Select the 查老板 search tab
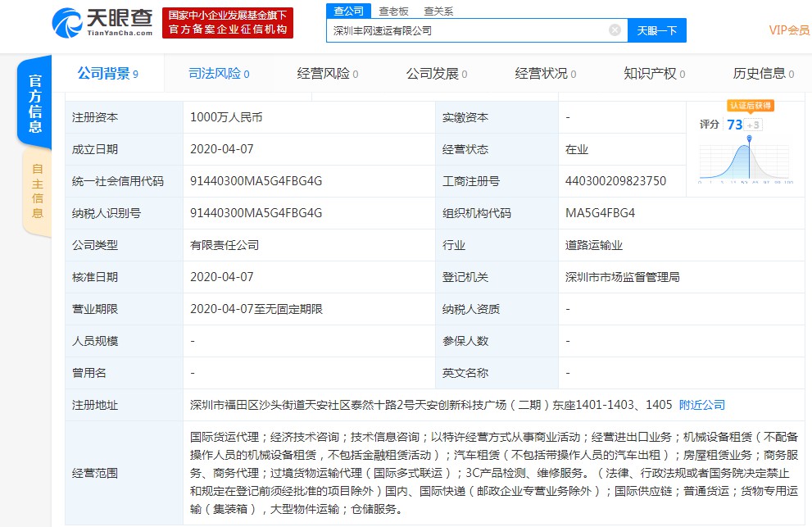Image resolution: width=812 pixels, height=527 pixels. 393,11
